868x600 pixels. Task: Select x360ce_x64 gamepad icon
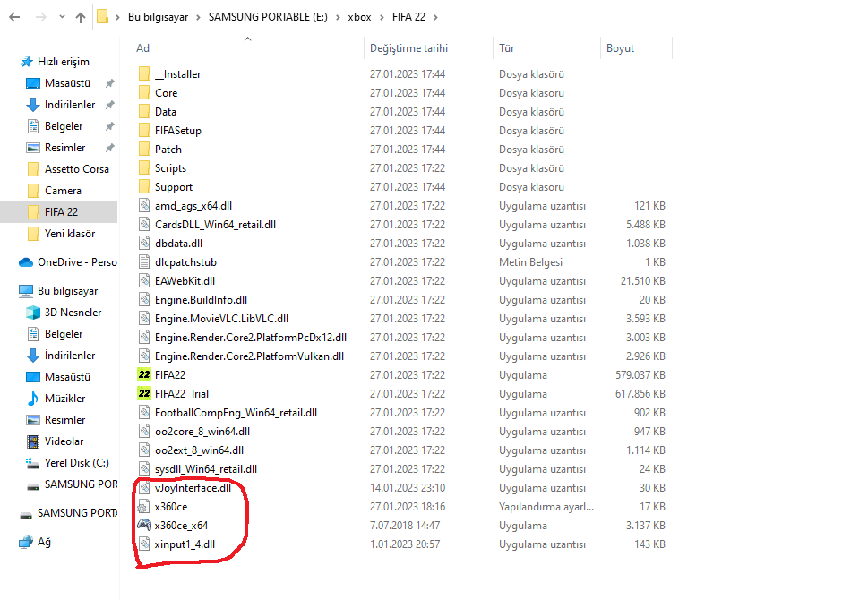144,525
